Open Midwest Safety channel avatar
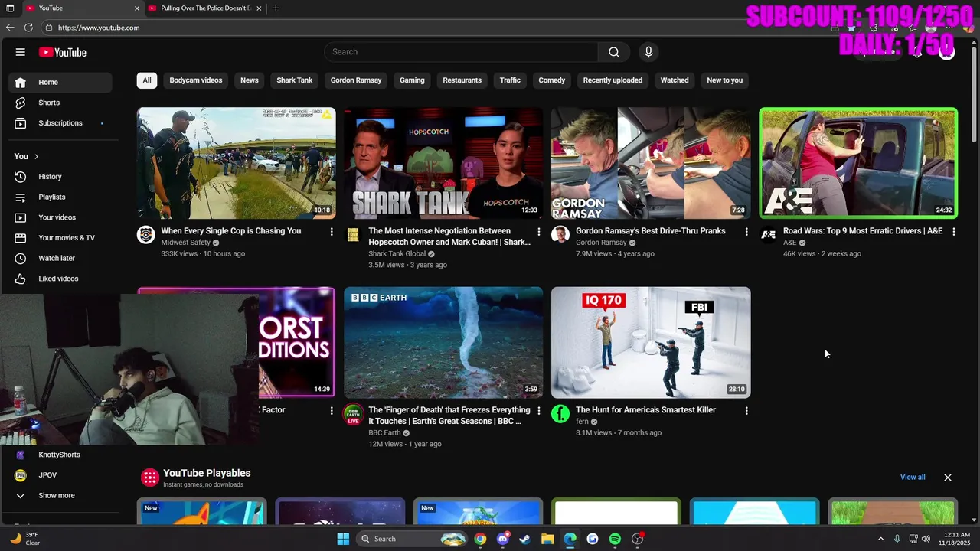The height and width of the screenshot is (551, 980). 146,235
